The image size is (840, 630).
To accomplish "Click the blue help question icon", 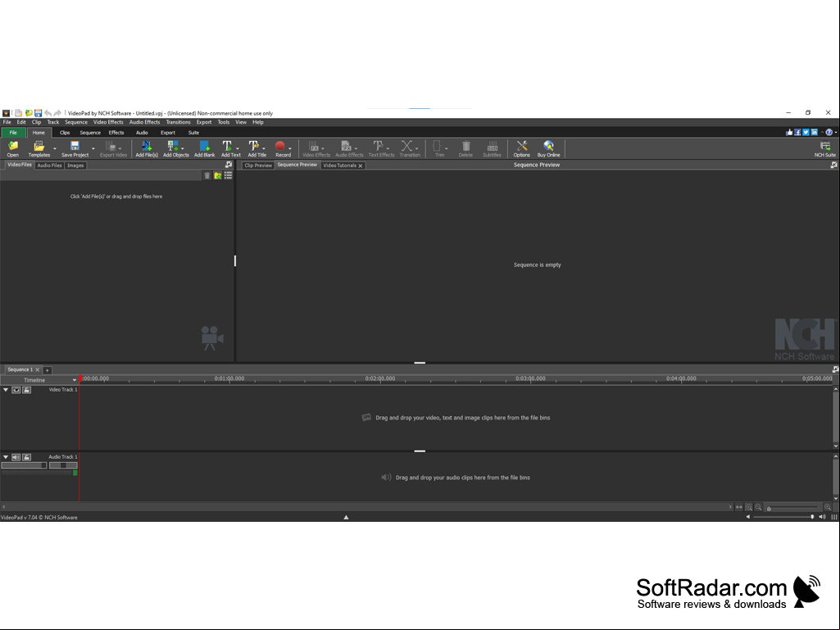I will point(829,133).
